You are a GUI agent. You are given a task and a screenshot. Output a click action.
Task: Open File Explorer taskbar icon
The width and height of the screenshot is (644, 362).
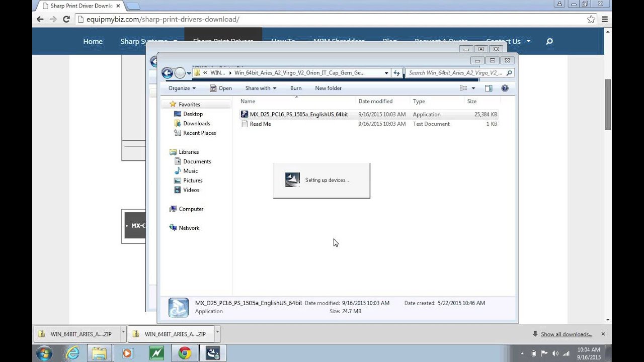99,353
